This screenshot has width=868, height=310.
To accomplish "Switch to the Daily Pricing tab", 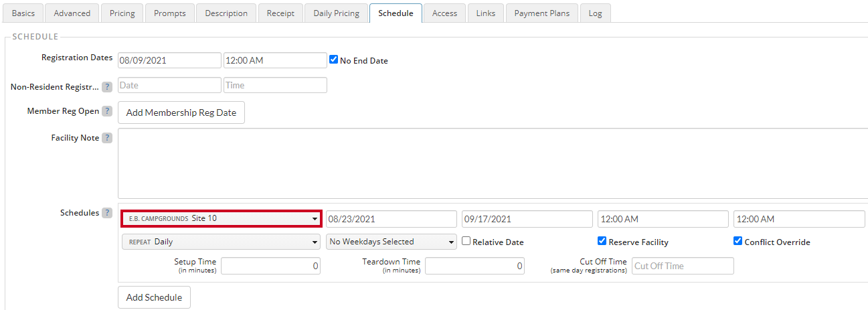I will [x=336, y=13].
